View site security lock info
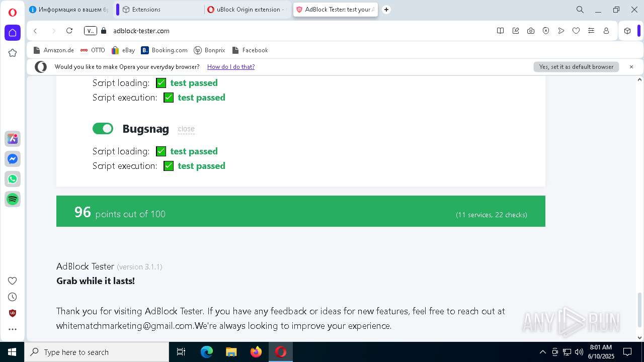 point(104,31)
